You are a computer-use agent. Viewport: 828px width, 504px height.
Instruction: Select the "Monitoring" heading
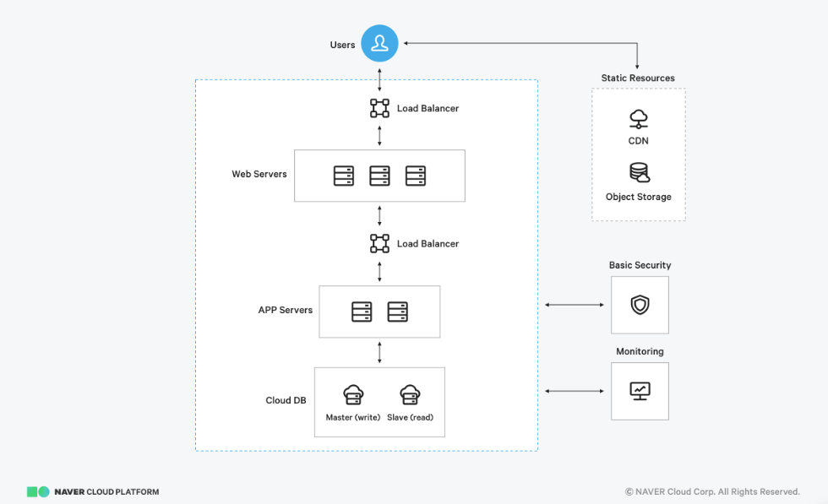point(640,351)
